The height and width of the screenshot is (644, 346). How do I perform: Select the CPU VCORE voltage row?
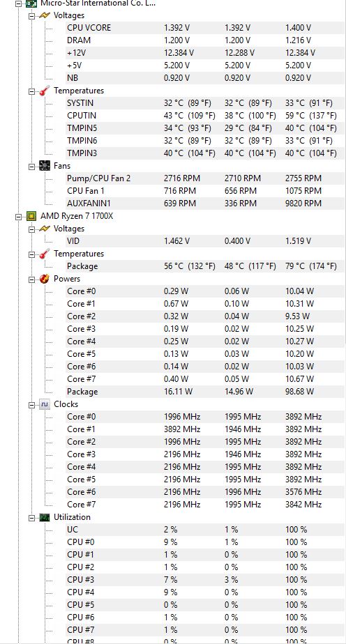[x=204, y=28]
